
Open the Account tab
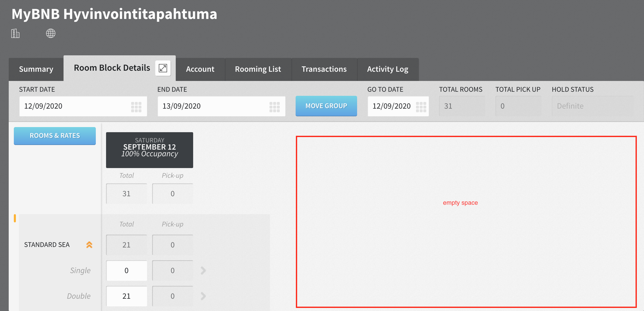pyautogui.click(x=200, y=69)
